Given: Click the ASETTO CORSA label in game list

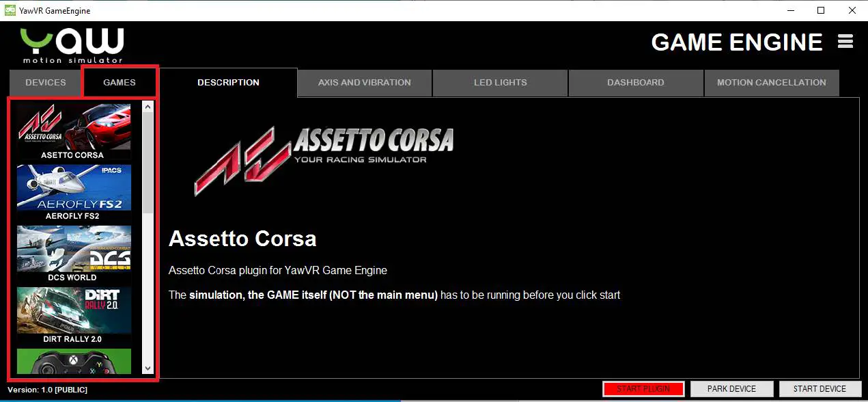Looking at the screenshot, I should [x=72, y=155].
